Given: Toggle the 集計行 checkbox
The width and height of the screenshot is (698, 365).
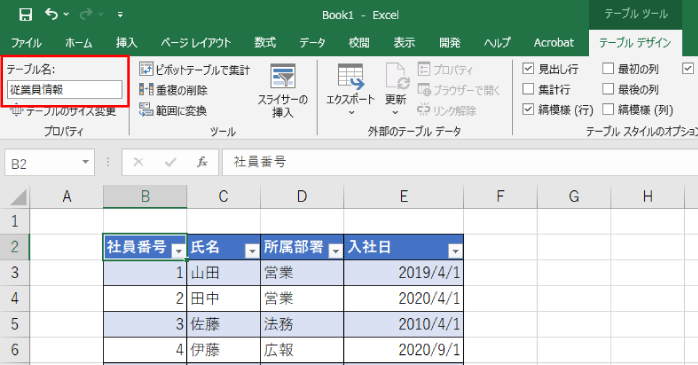Looking at the screenshot, I should (x=528, y=89).
